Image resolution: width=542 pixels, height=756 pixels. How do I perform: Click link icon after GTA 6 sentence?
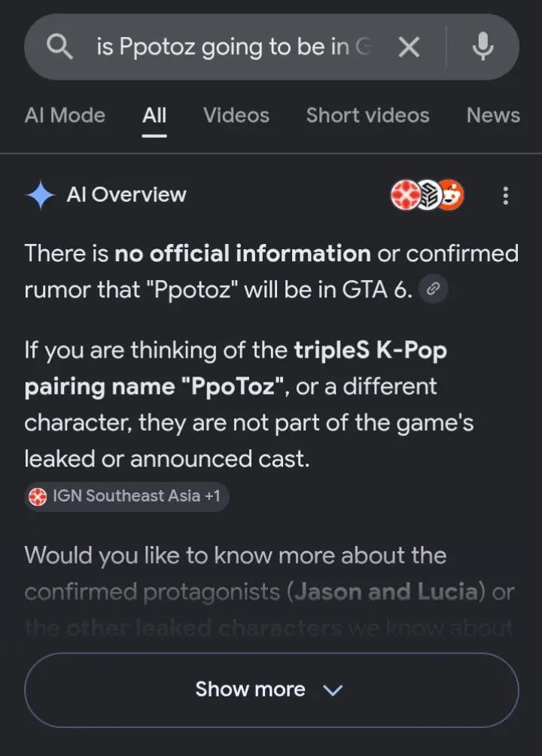(x=434, y=289)
